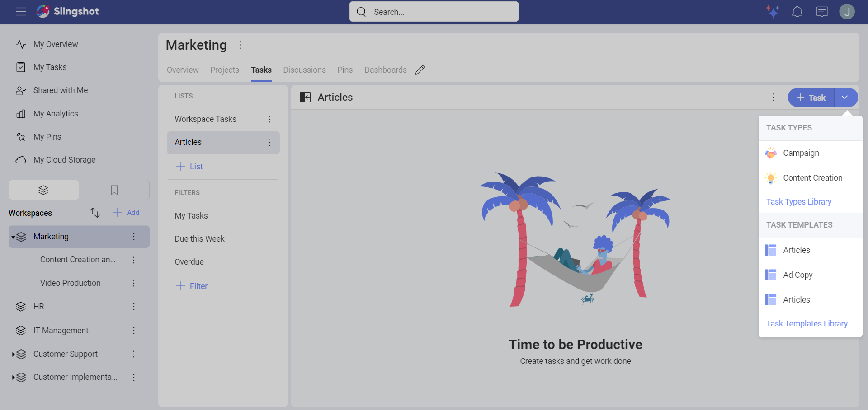Select the workspaces layers toggle

[44, 190]
